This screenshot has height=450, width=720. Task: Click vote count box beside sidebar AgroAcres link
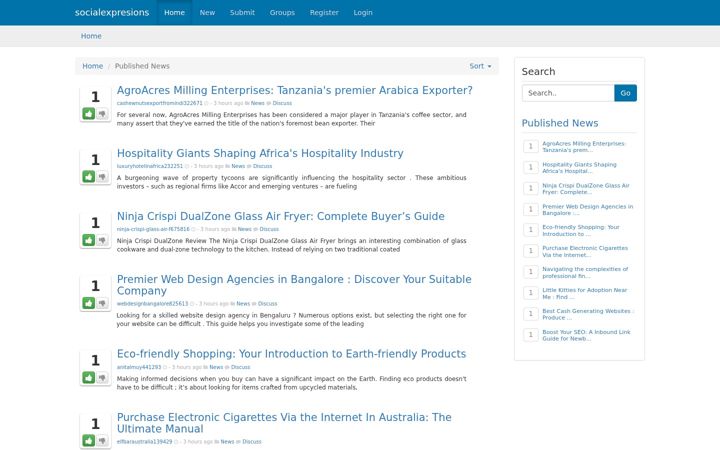pos(531,146)
